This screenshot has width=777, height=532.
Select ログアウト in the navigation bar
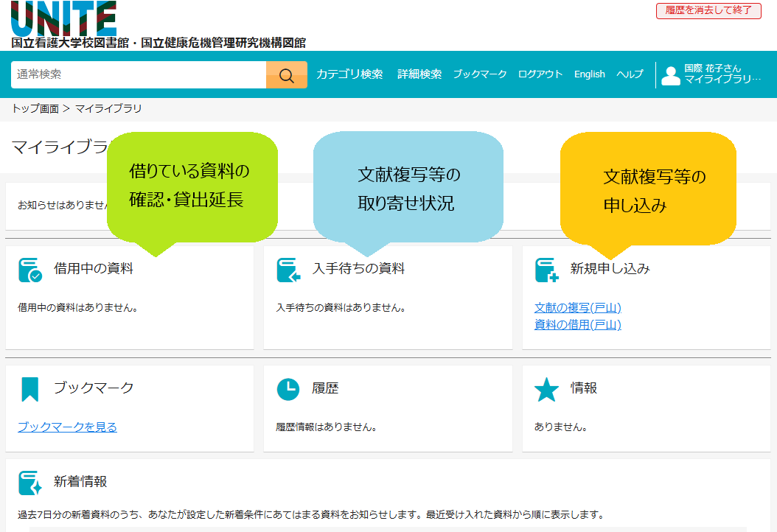pos(540,74)
